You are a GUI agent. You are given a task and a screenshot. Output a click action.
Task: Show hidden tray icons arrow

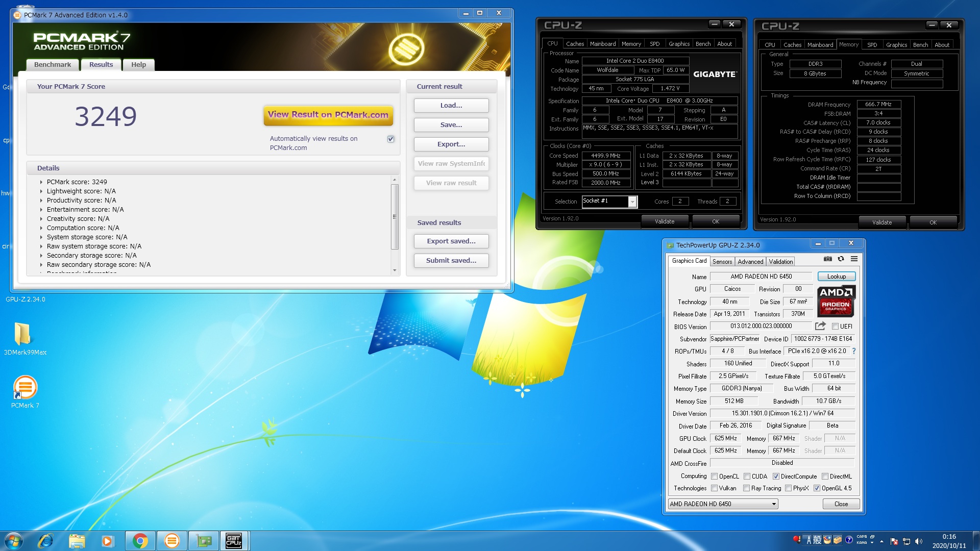881,541
